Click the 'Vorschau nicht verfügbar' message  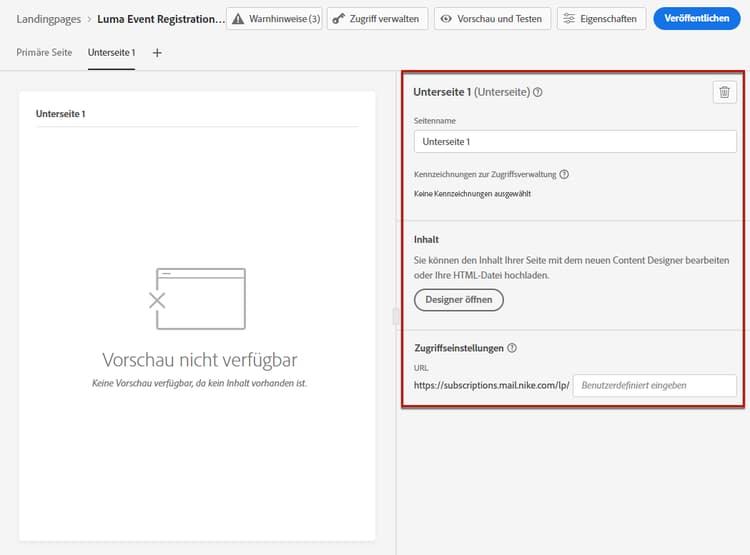click(x=199, y=360)
